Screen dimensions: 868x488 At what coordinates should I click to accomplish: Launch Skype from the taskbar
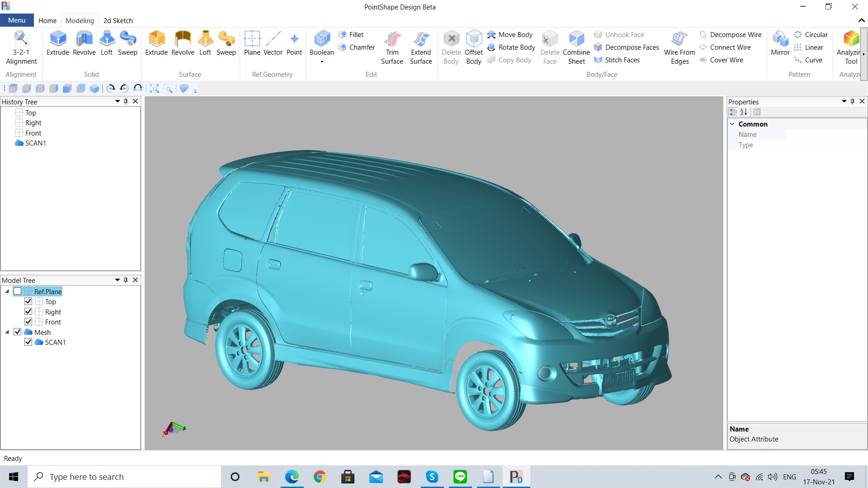[432, 476]
